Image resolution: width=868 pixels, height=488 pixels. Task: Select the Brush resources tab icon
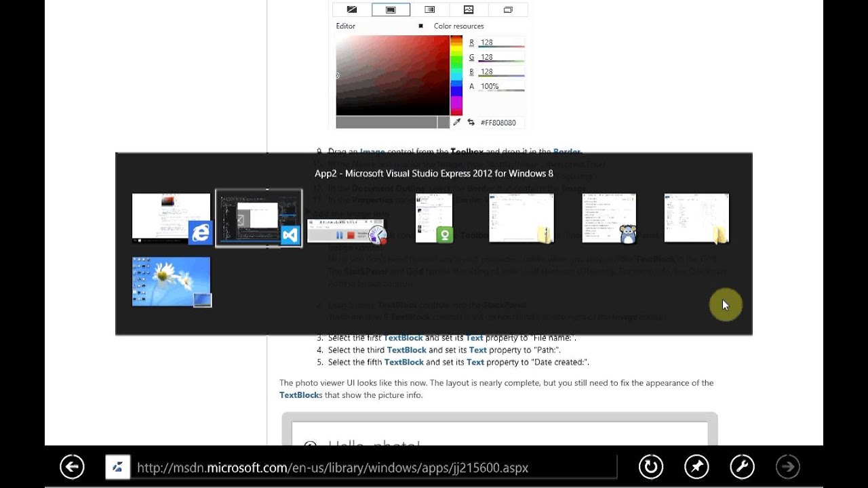(x=508, y=9)
